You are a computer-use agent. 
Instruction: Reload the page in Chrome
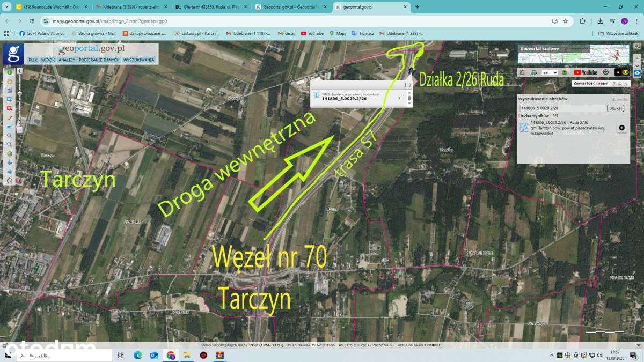(32, 21)
